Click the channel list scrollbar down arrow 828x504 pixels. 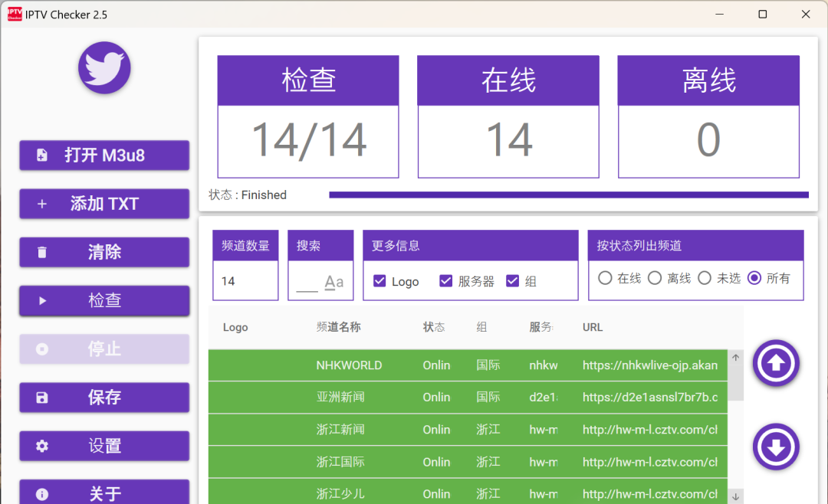click(735, 496)
